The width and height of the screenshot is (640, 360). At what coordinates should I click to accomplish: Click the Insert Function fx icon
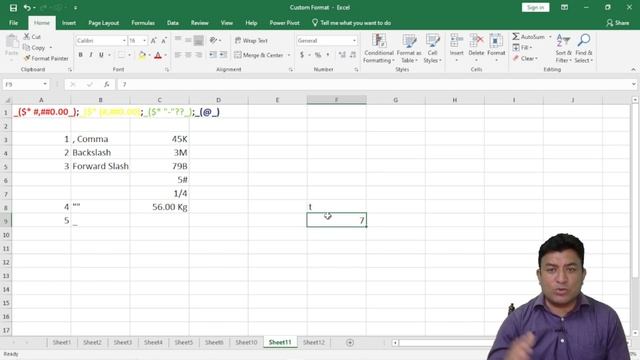(107, 84)
